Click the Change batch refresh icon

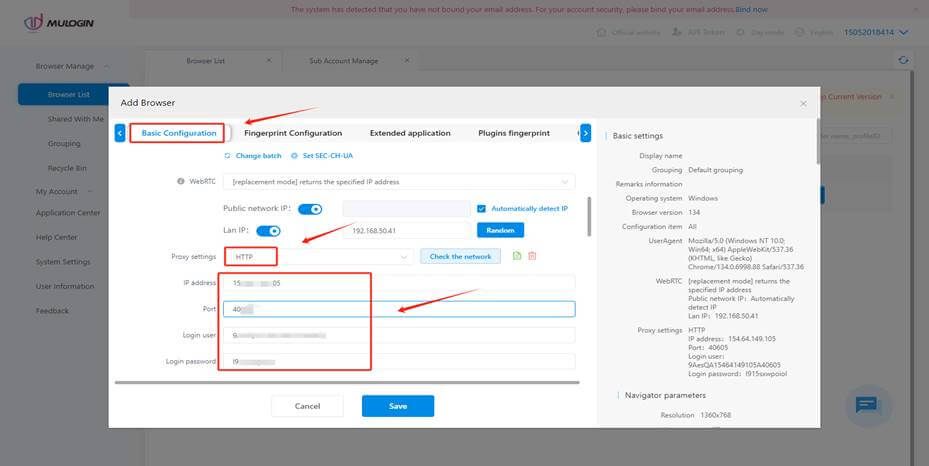228,156
